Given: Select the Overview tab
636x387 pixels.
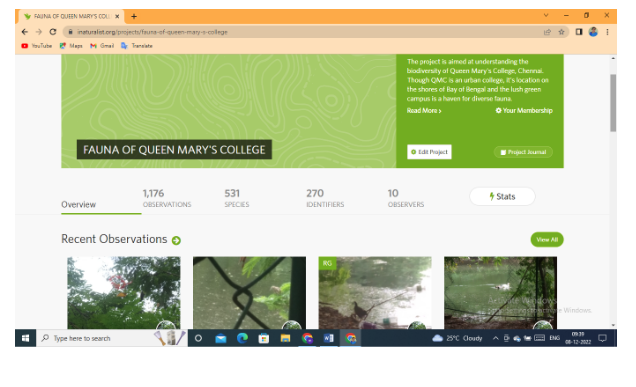Looking at the screenshot, I should 79,204.
